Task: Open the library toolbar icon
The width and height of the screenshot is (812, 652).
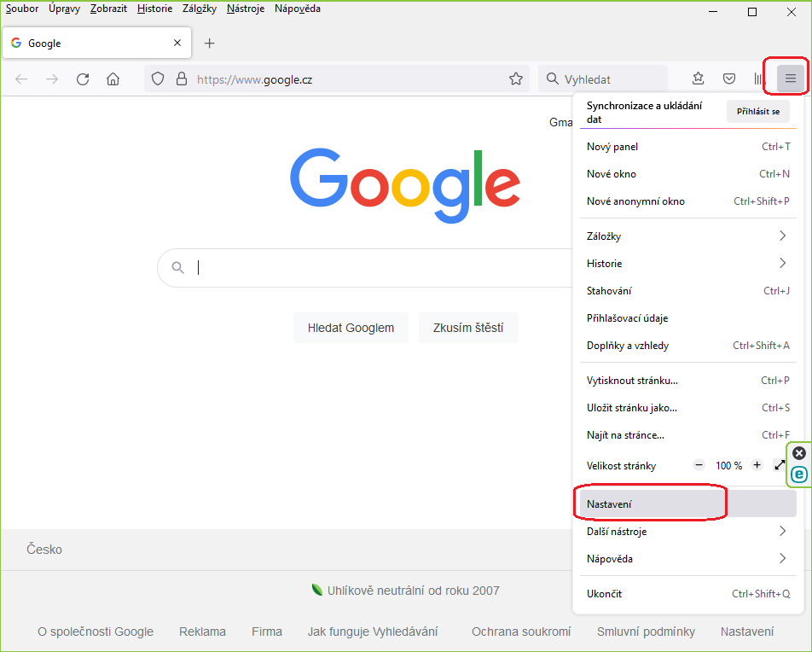Action: coord(759,79)
